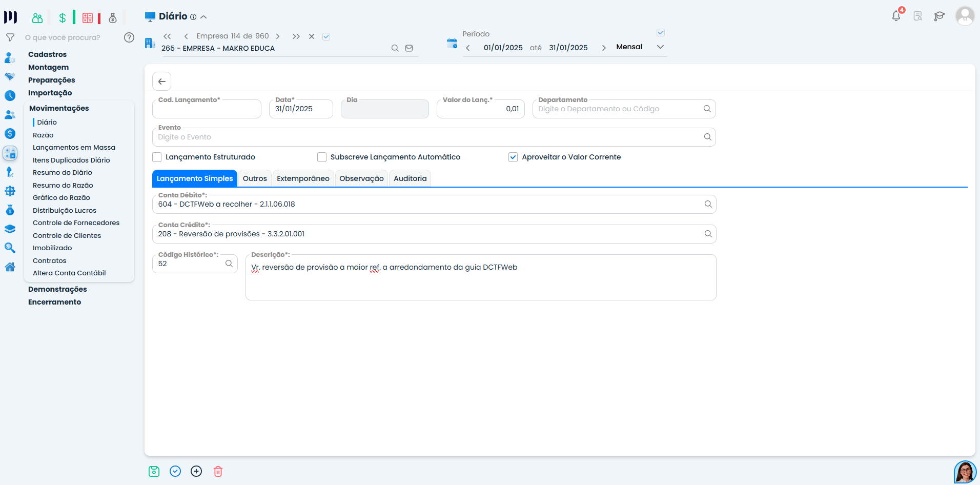Open notifications bell with badge 4

point(895,16)
